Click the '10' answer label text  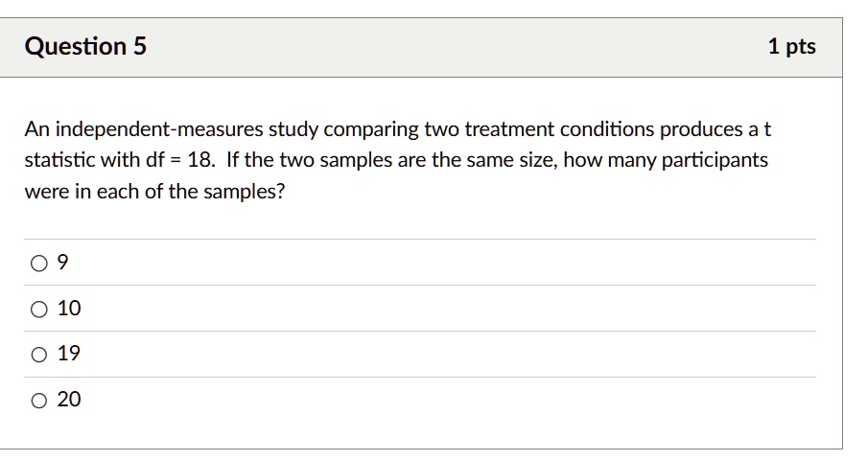coord(69,309)
